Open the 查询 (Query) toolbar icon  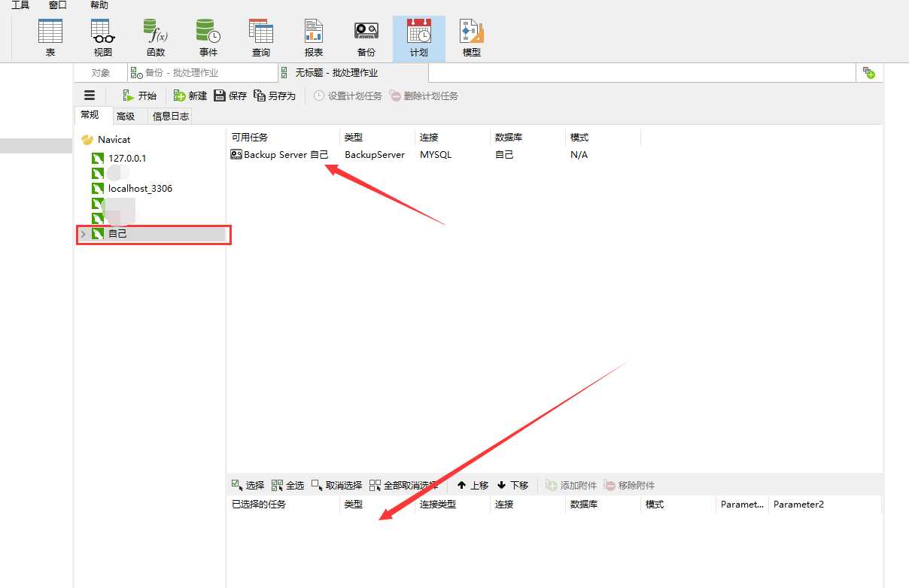[261, 38]
